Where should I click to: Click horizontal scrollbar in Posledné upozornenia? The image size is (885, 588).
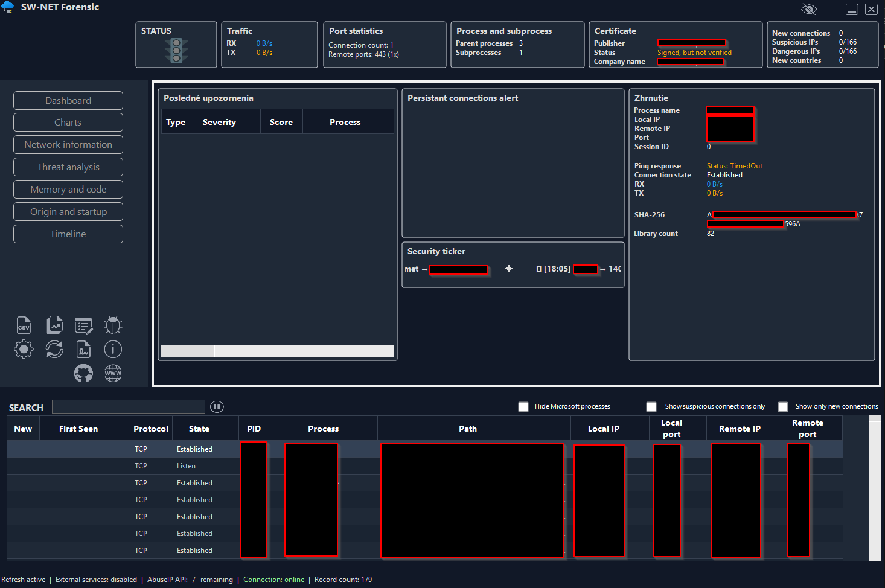point(278,351)
